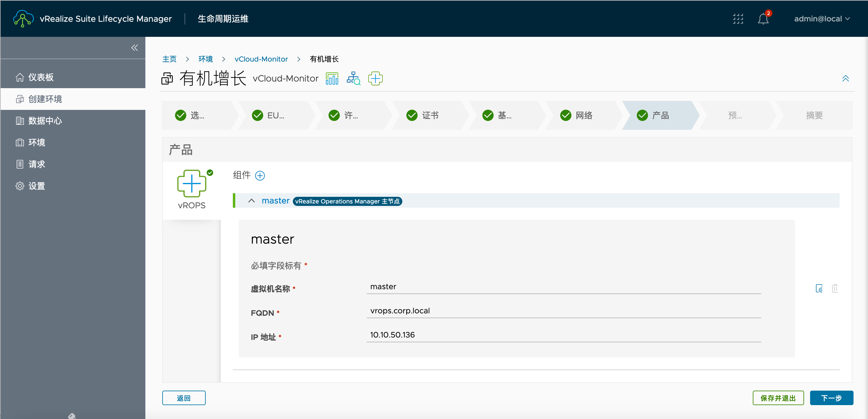Click the home icon beside 仪表板
The width and height of the screenshot is (868, 419).
click(20, 77)
